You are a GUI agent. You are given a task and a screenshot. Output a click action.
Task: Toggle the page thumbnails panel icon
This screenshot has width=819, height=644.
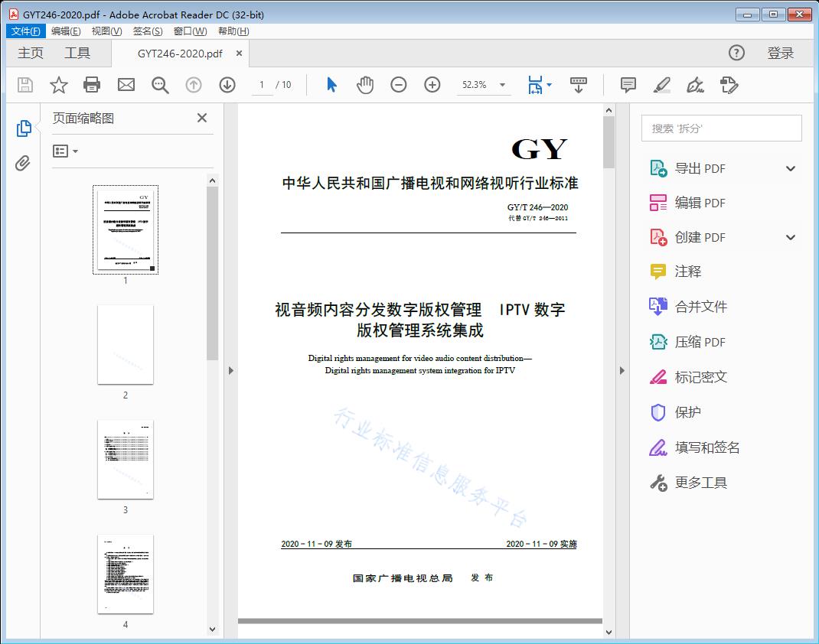(x=24, y=128)
